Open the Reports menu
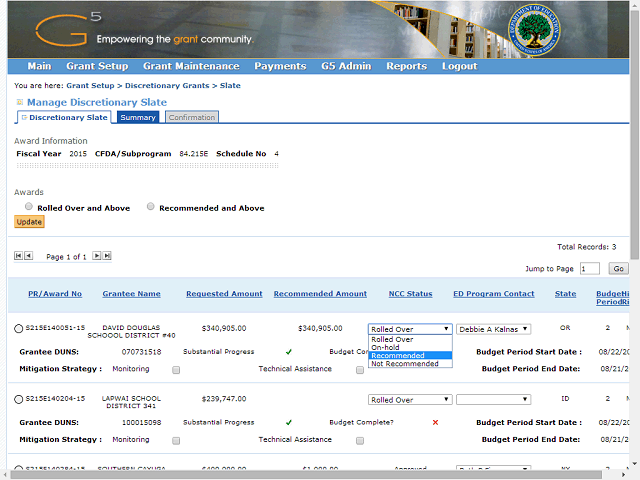 pos(407,66)
